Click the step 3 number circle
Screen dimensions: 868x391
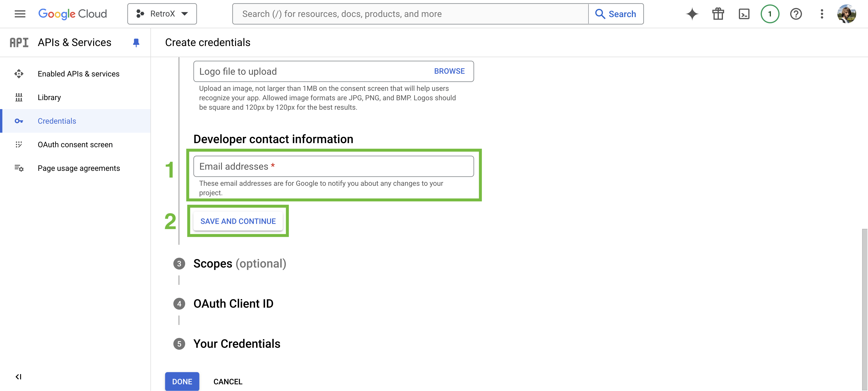click(x=179, y=264)
